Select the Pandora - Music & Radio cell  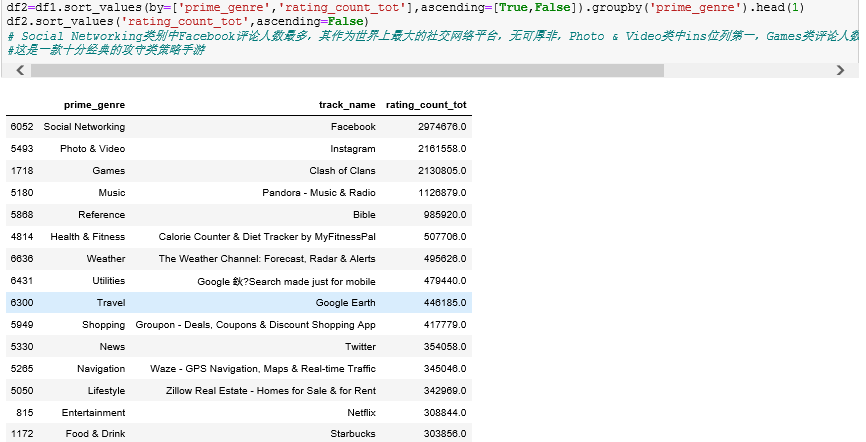pos(319,193)
